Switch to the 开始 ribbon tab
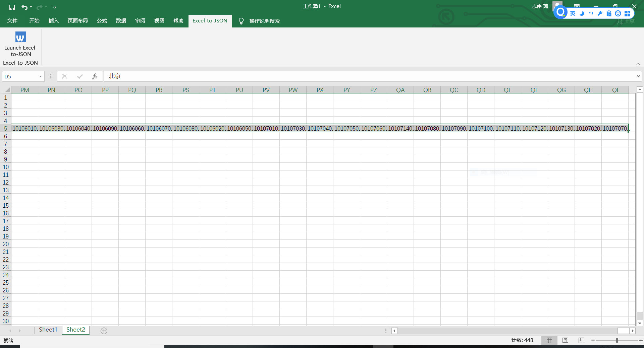The height and width of the screenshot is (348, 644). tap(34, 21)
